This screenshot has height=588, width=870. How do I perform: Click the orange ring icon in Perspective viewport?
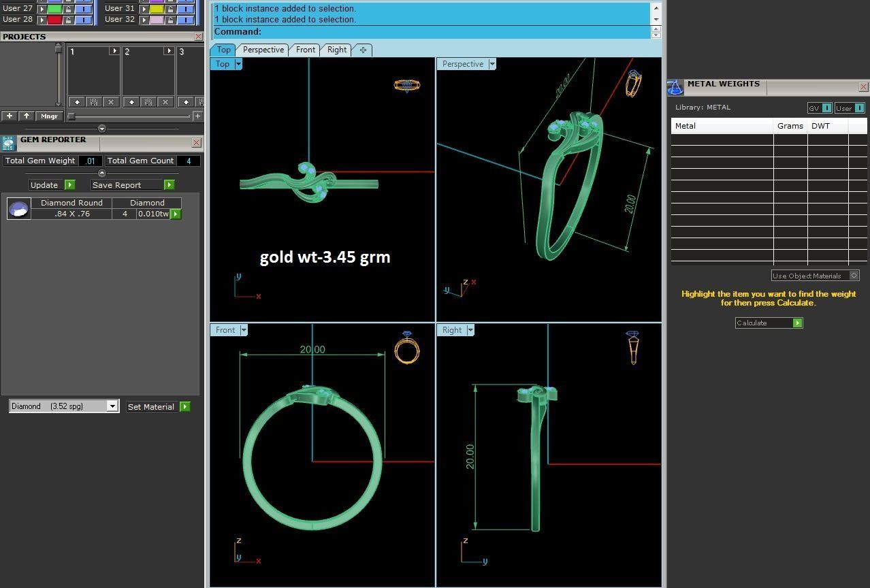pyautogui.click(x=634, y=83)
